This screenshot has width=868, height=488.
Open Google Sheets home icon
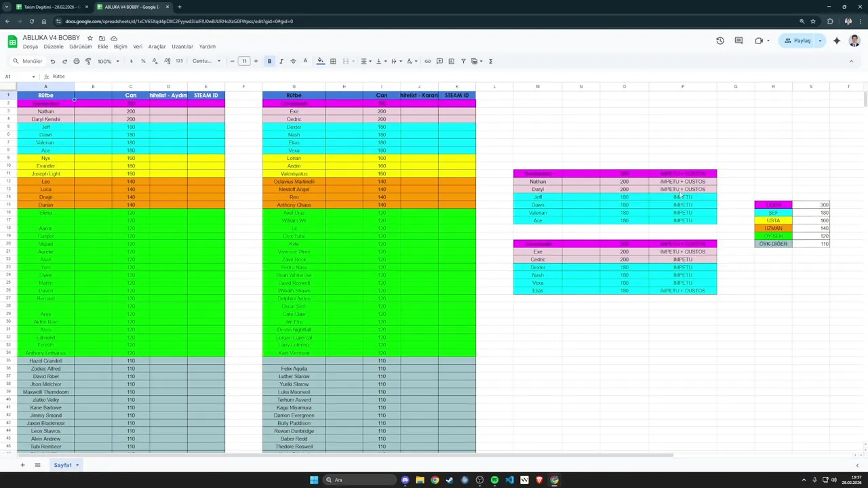(12, 41)
